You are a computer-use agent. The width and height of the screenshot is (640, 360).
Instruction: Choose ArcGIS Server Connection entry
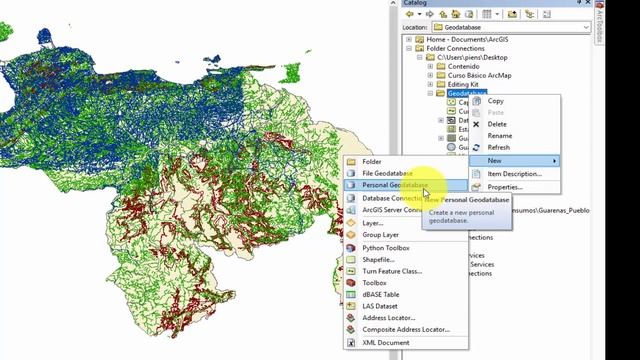[x=384, y=210]
